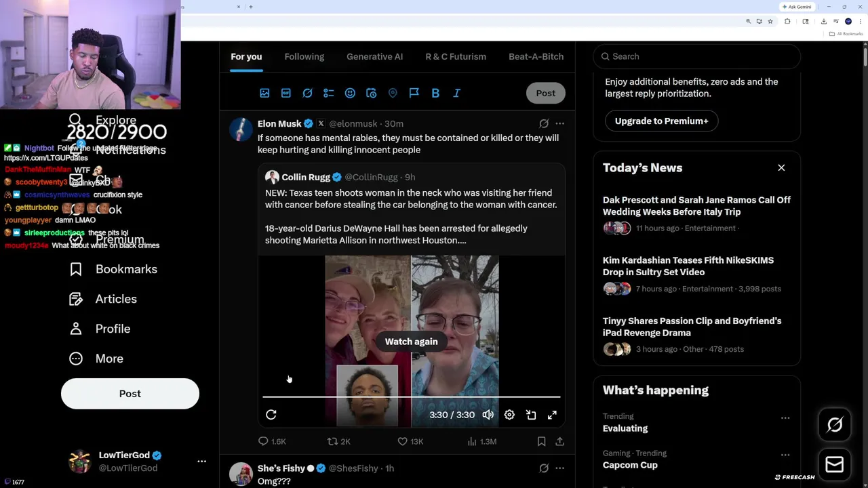Click Ask Gemini in Chrome
Screen dimensions: 868x488
797,7
